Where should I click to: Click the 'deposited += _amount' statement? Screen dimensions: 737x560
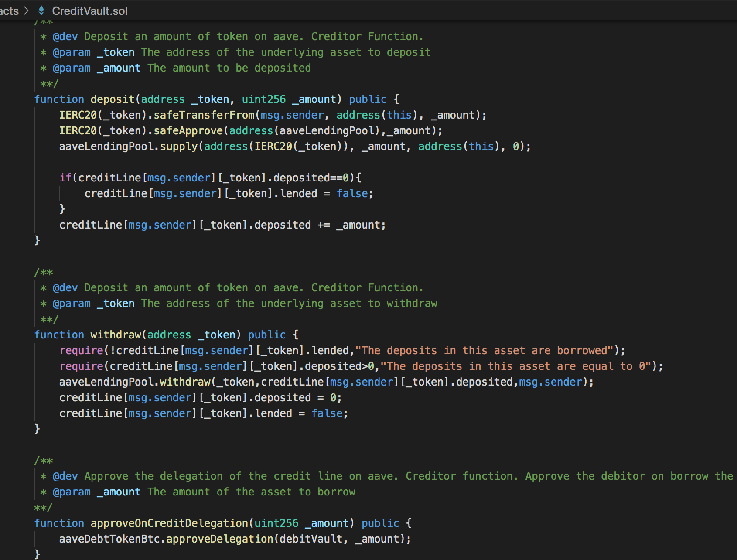pos(223,225)
